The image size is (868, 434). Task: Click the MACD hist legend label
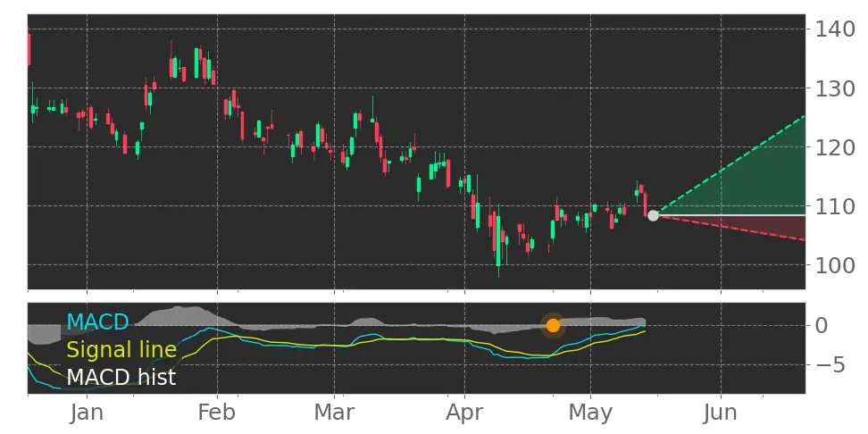point(121,377)
